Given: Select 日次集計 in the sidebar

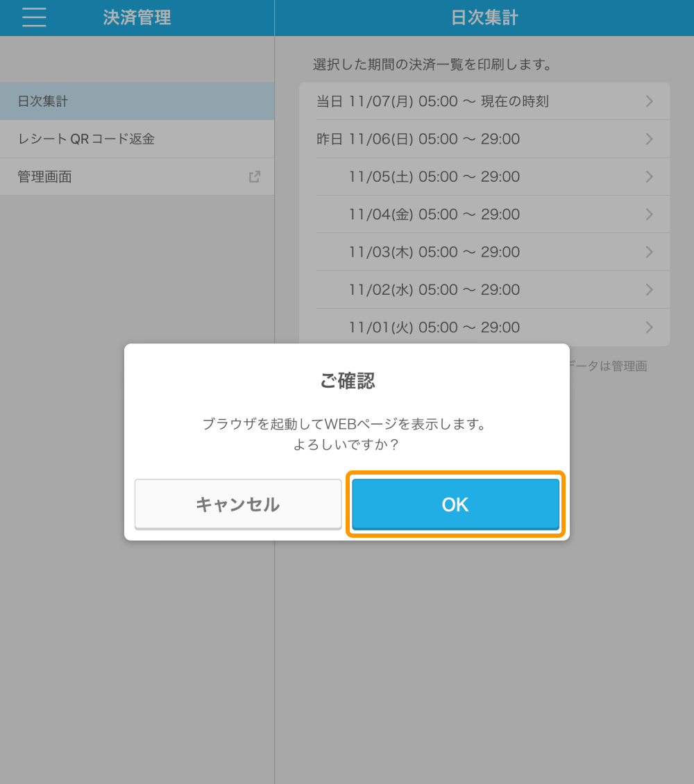Looking at the screenshot, I should (x=43, y=101).
